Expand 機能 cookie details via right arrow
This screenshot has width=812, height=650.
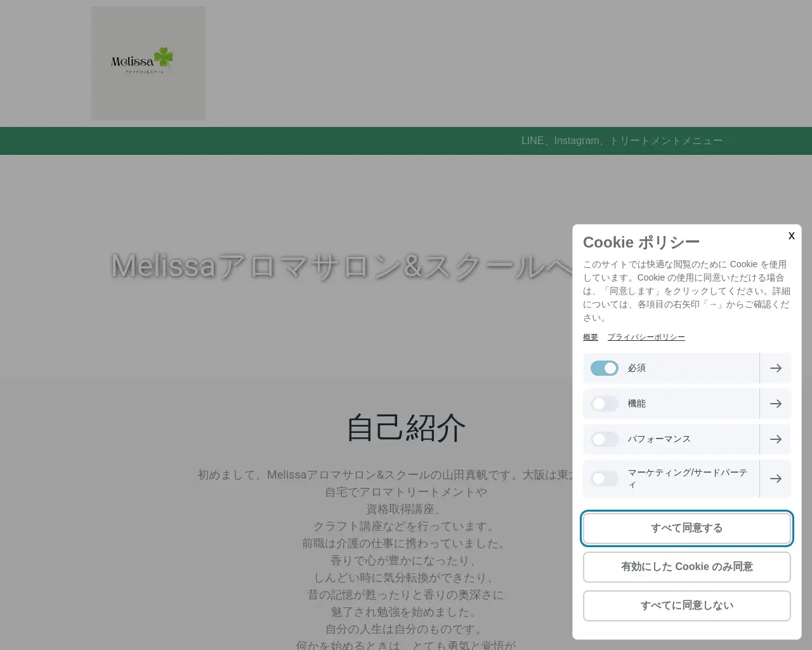[x=775, y=404]
